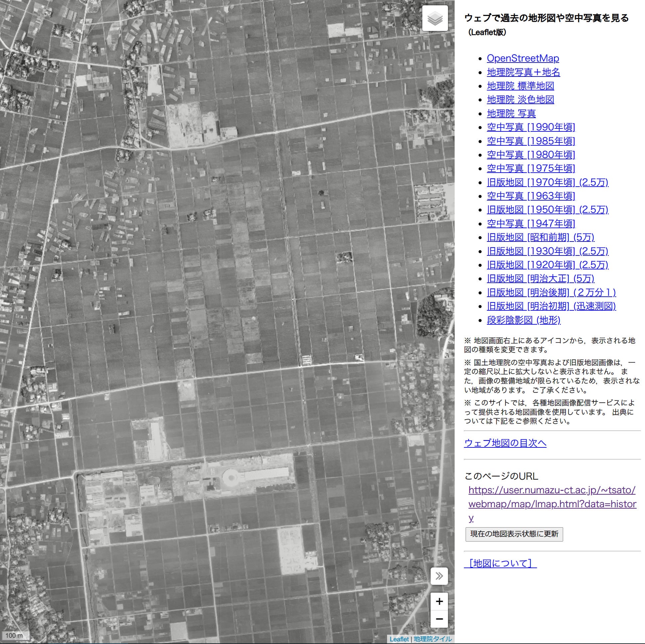Expand the panel via the double-chevron button

(x=439, y=576)
